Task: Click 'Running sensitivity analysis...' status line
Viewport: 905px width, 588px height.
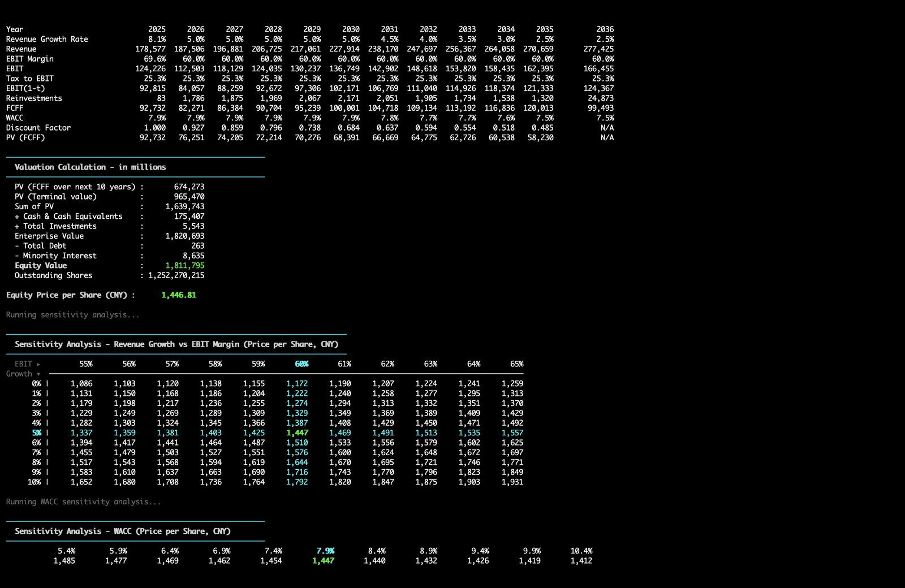Action: click(x=72, y=315)
